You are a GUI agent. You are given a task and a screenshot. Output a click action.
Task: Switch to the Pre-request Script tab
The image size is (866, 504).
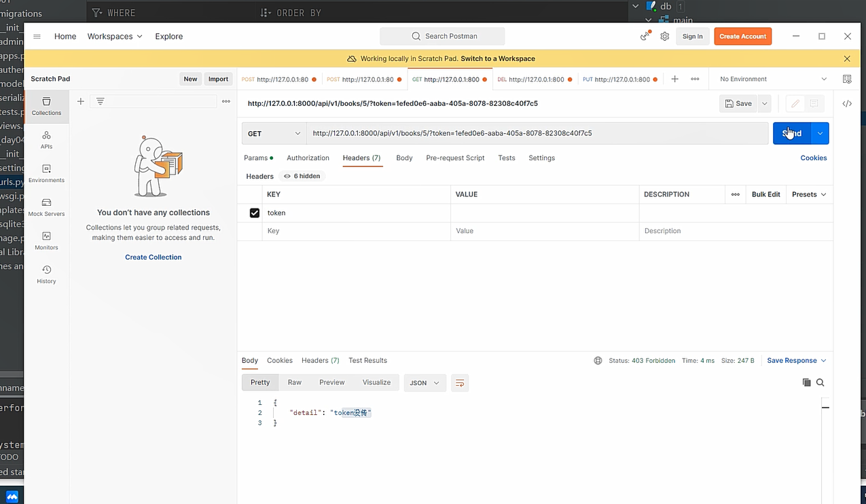(x=455, y=158)
